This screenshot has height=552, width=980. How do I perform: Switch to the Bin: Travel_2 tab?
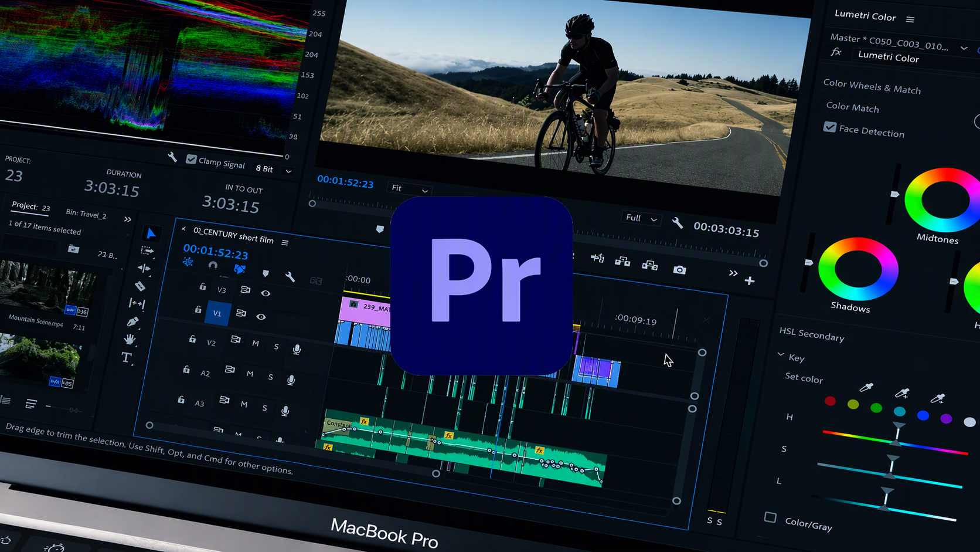86,213
